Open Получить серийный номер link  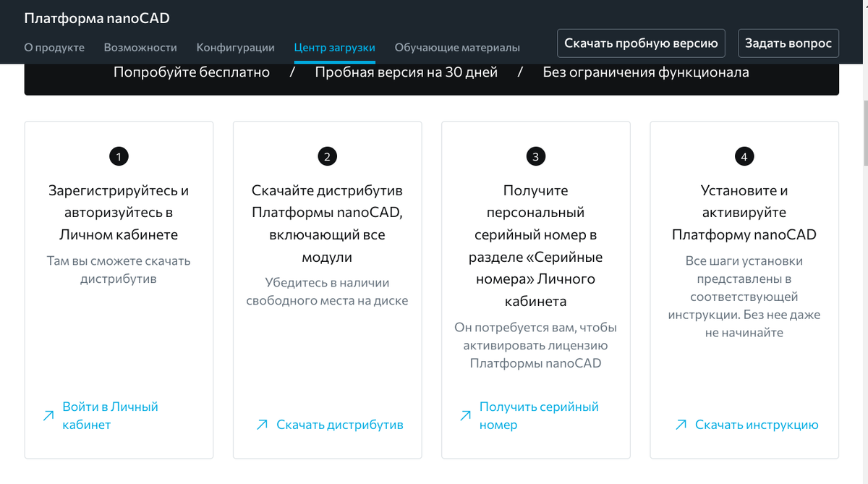point(539,416)
